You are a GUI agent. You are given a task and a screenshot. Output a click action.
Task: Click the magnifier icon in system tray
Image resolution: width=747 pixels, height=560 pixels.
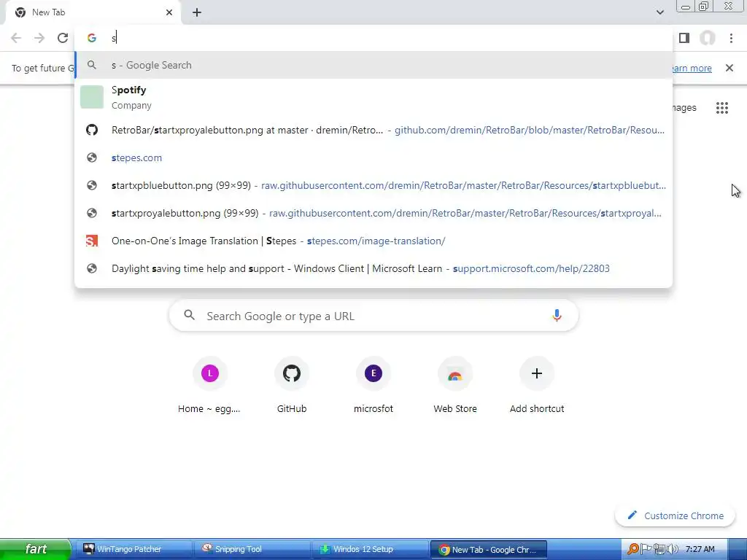click(x=632, y=549)
